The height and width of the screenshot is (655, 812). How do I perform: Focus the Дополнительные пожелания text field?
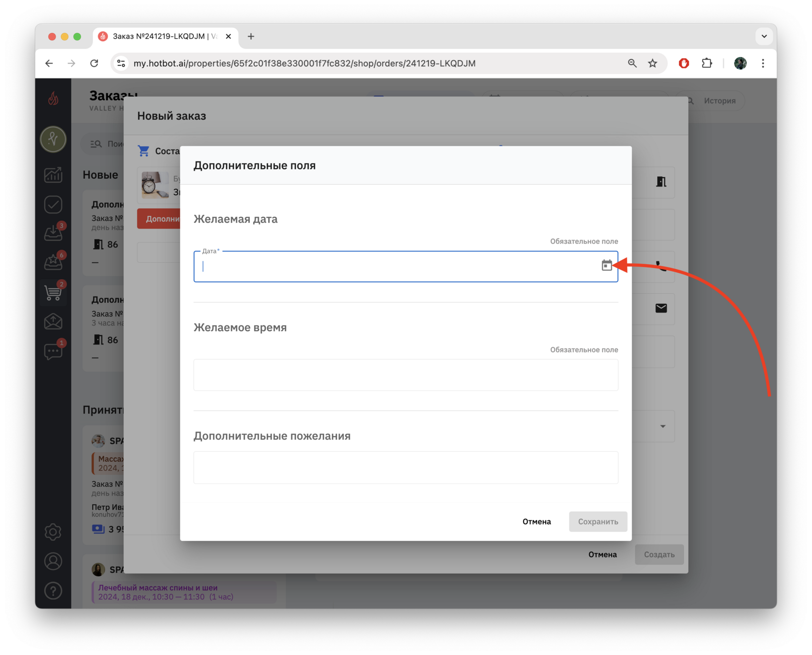(406, 468)
